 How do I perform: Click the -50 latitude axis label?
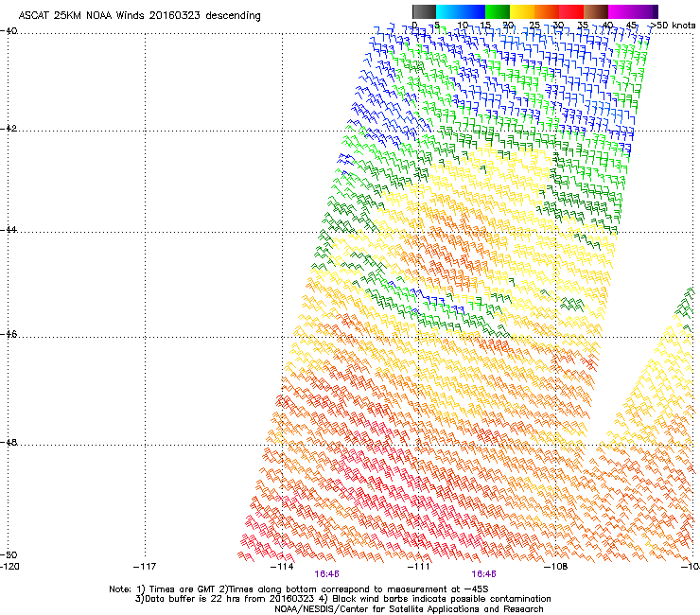tap(9, 554)
